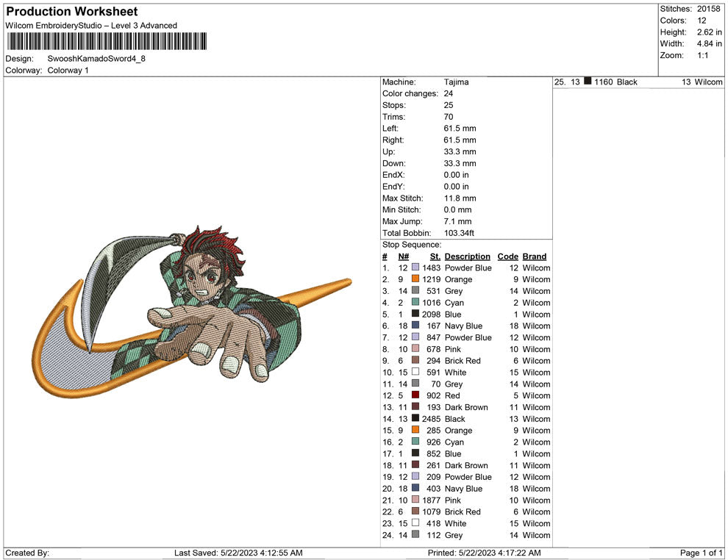The width and height of the screenshot is (728, 560).
Task: Click the Stops value '25'
Action: [448, 105]
